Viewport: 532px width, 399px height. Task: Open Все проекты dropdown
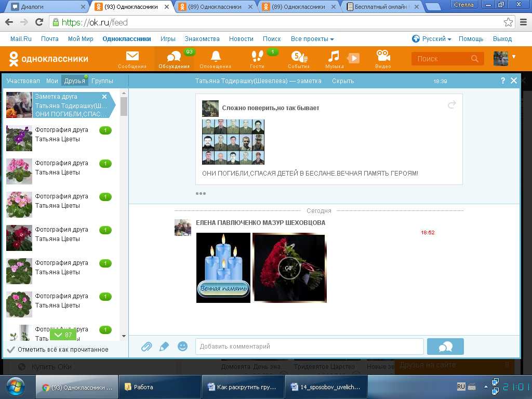[312, 39]
